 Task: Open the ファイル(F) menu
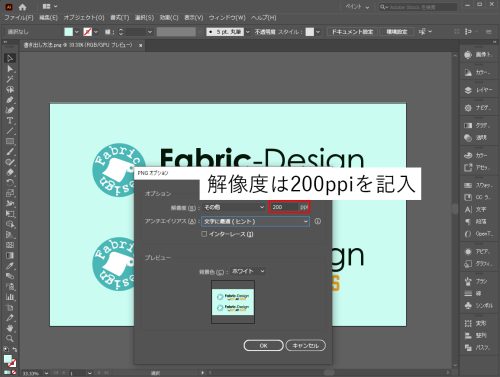[19, 17]
